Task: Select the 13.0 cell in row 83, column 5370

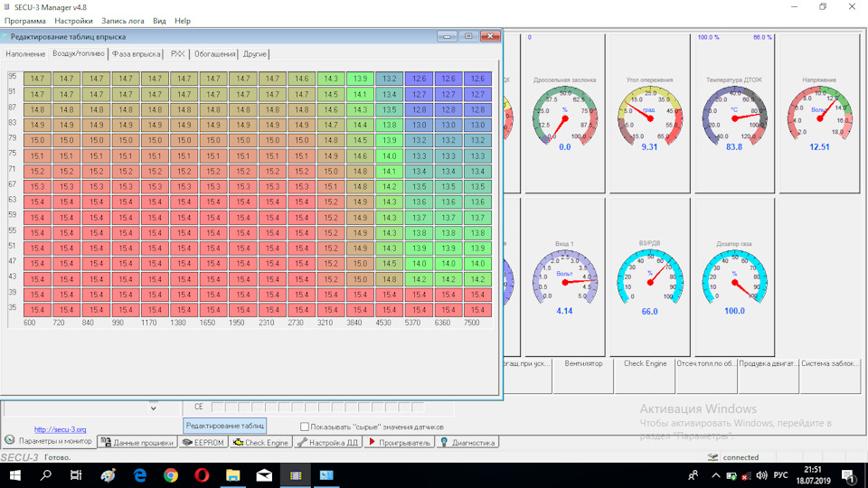Action: pos(419,125)
